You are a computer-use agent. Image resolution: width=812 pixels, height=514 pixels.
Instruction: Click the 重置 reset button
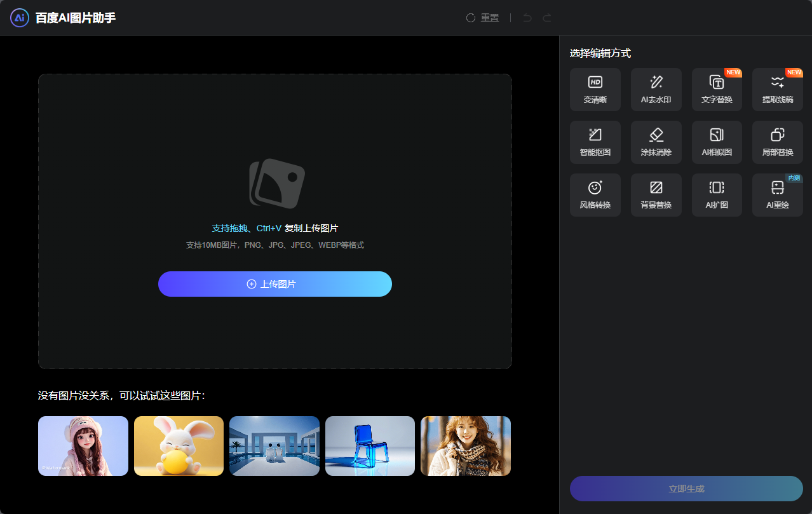click(482, 18)
